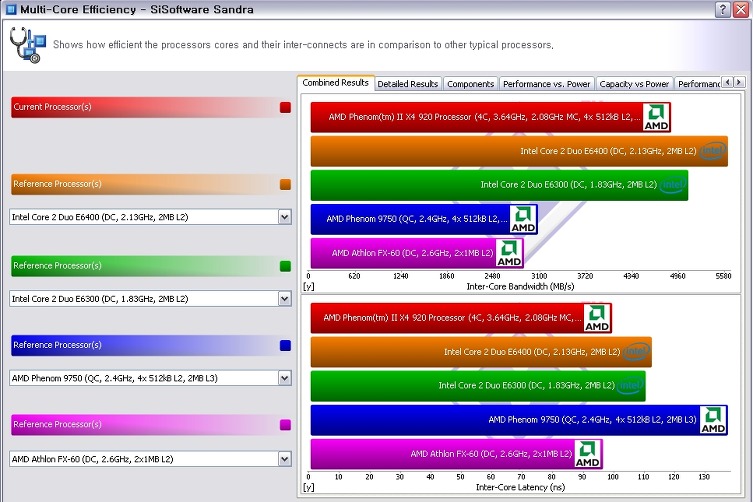Click Intel logo on E6400 bandwidth bar

click(x=713, y=151)
